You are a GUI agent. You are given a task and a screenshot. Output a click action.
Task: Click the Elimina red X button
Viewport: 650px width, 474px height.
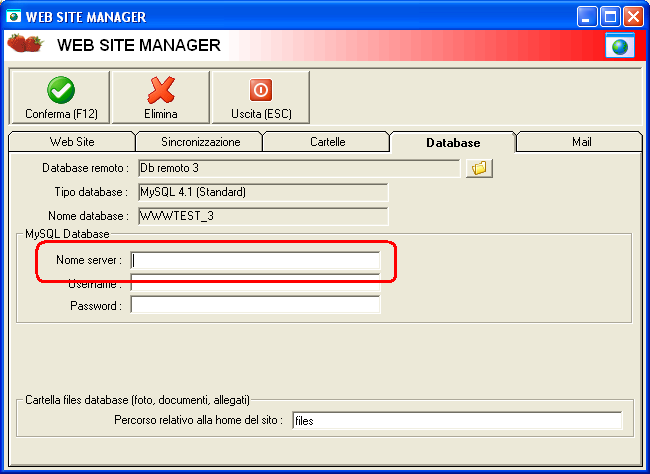pos(161,97)
